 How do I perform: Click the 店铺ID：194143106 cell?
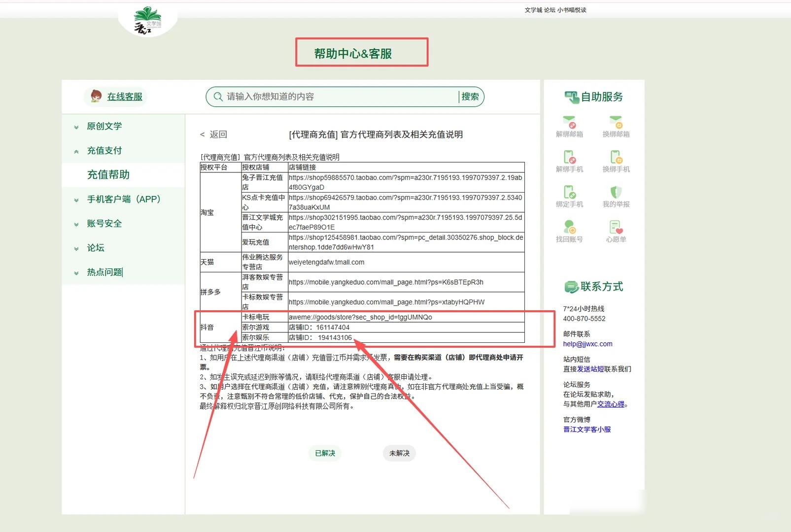(x=406, y=337)
